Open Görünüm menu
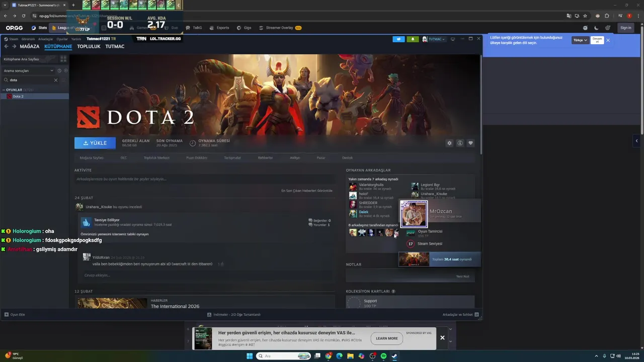Screen dimensions: 644x362 coord(28,39)
